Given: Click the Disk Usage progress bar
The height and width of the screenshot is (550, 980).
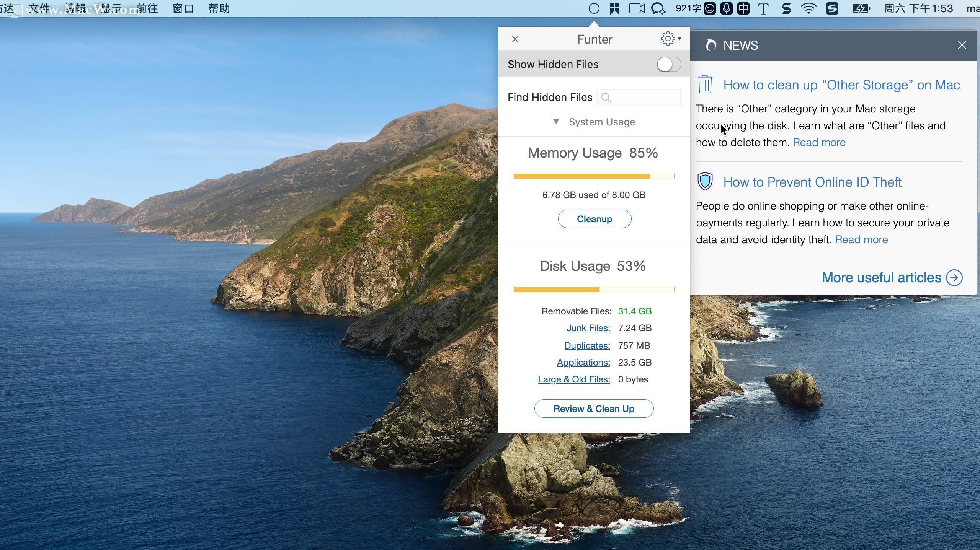Looking at the screenshot, I should [x=593, y=289].
